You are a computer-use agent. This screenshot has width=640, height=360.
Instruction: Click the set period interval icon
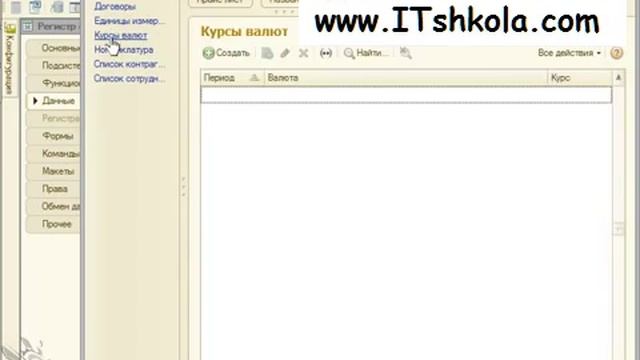pos(325,53)
